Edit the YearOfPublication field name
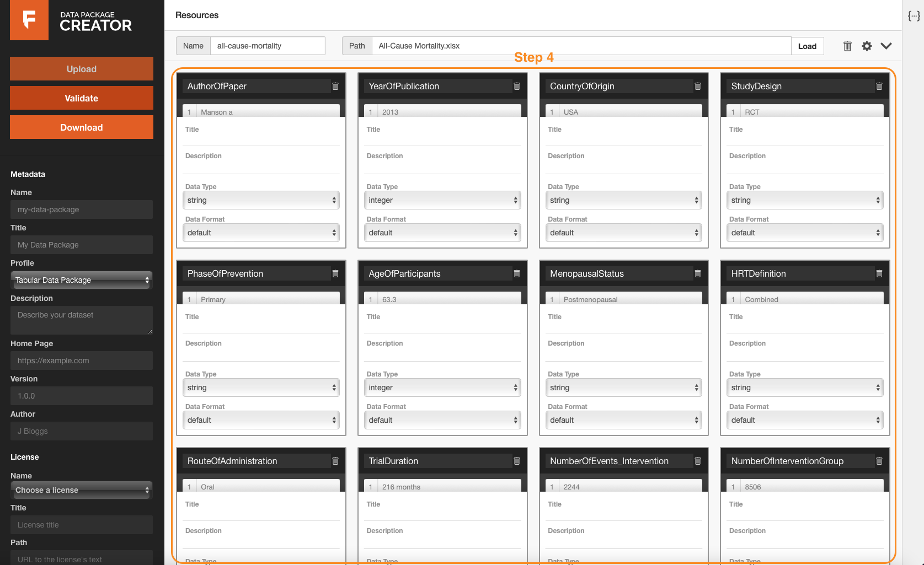The height and width of the screenshot is (565, 924). pyautogui.click(x=437, y=86)
